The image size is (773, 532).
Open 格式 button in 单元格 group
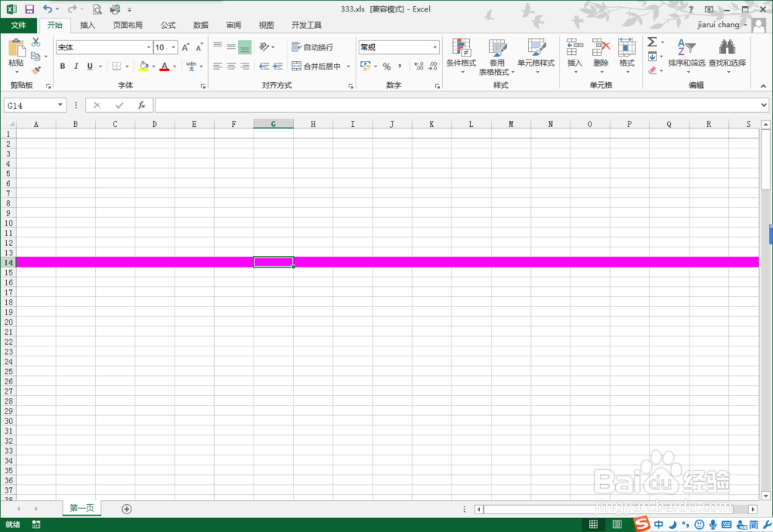[x=627, y=56]
